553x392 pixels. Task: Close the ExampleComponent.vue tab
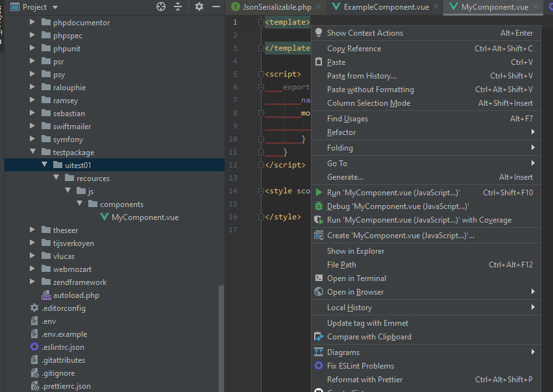tap(436, 6)
